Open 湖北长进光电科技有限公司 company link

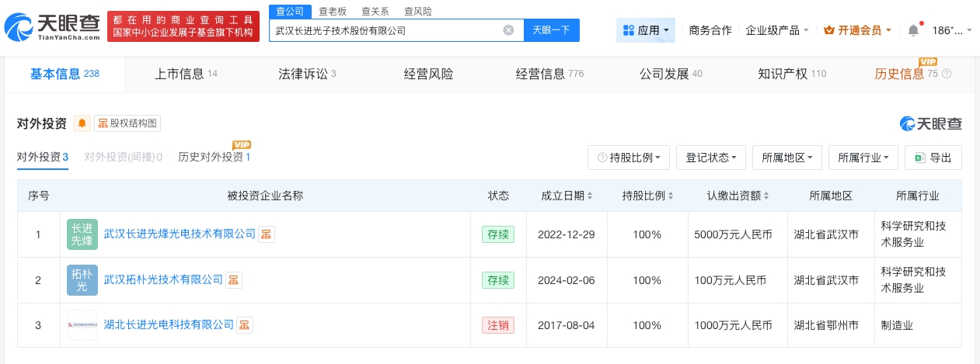click(x=169, y=324)
